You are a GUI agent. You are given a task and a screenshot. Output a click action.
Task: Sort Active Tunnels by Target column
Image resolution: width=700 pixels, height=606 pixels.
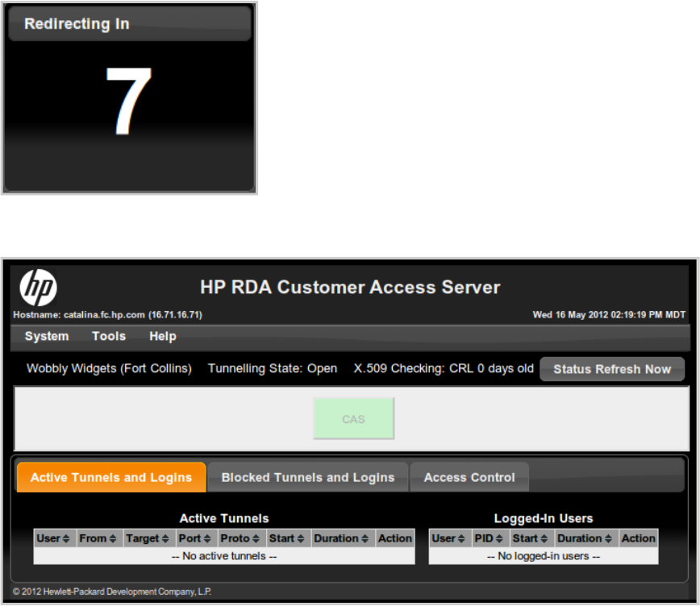[148, 538]
